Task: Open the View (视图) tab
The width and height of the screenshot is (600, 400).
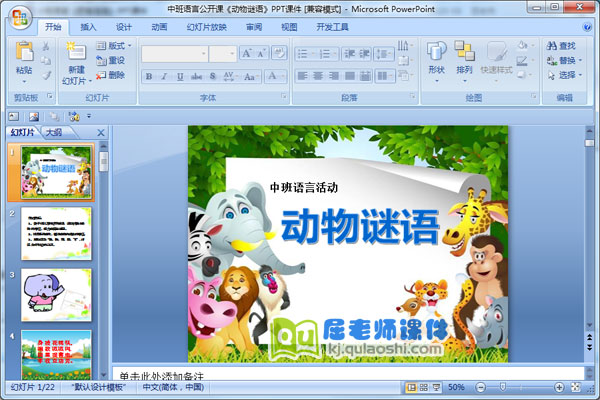Action: [289, 27]
